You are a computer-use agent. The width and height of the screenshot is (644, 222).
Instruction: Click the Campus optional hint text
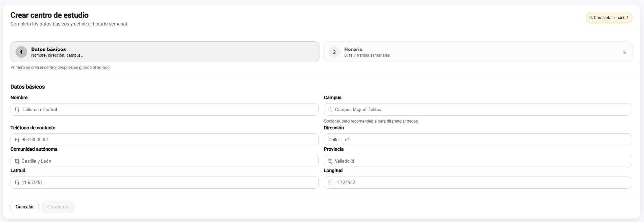[x=371, y=121]
